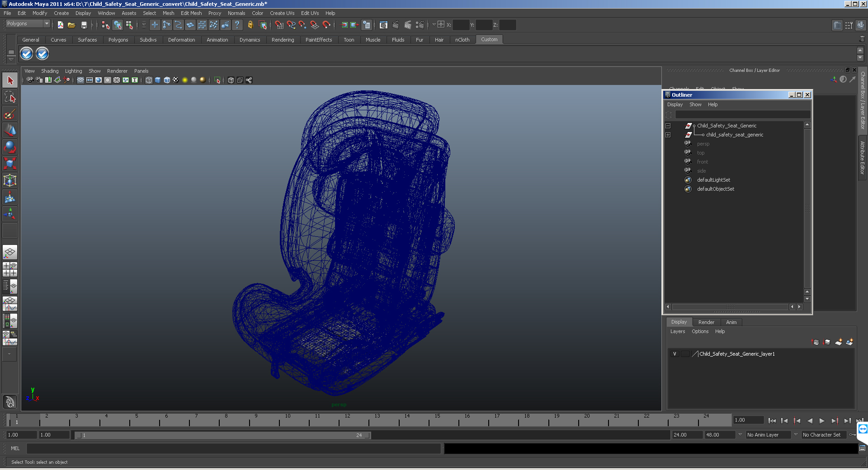The width and height of the screenshot is (868, 470).
Task: Enable smooth shade all blue cube icon
Action: [x=158, y=80]
